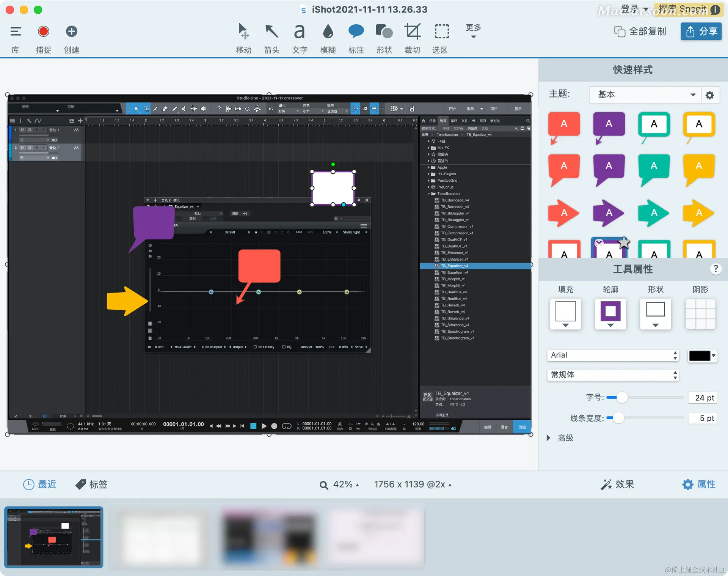The image size is (728, 576).
Task: Open the Library hamburger icon
Action: 16,31
